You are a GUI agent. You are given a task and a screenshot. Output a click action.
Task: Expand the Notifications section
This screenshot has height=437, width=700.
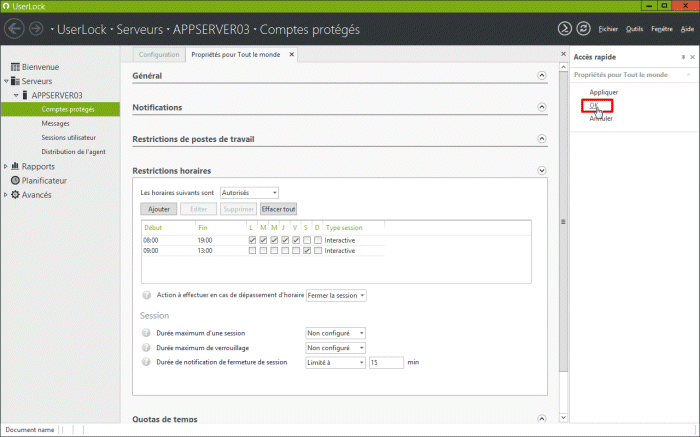(542, 107)
